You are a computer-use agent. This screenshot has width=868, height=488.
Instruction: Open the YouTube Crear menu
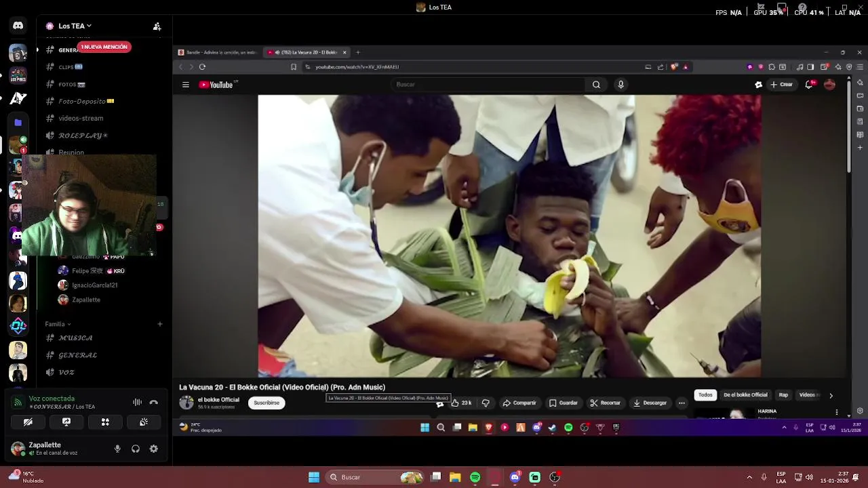781,85
